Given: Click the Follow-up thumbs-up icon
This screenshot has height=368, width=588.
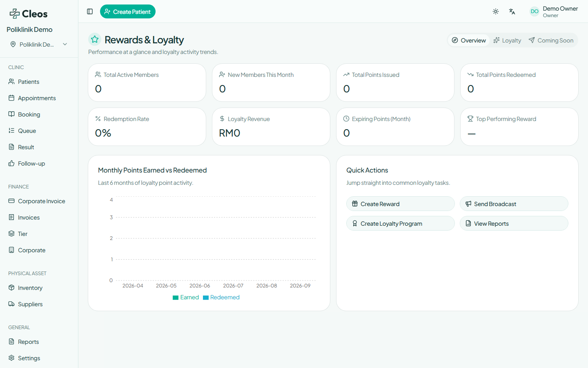Looking at the screenshot, I should [x=11, y=164].
